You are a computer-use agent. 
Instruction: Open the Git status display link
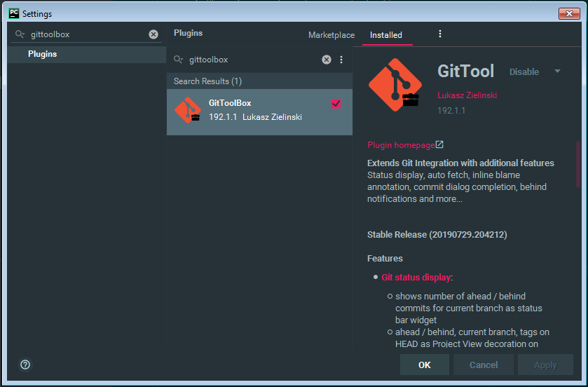(x=416, y=277)
